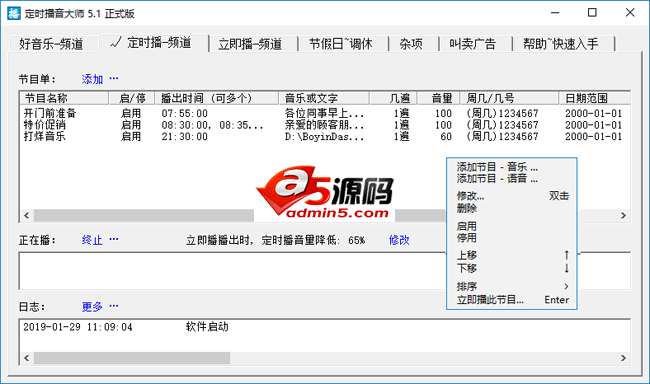Click the 终止 link beside 正在播

coord(92,240)
